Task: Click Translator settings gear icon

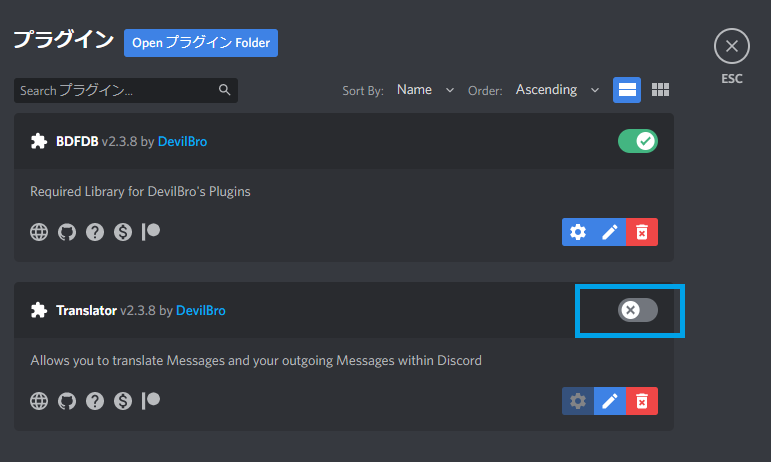Action: click(578, 401)
